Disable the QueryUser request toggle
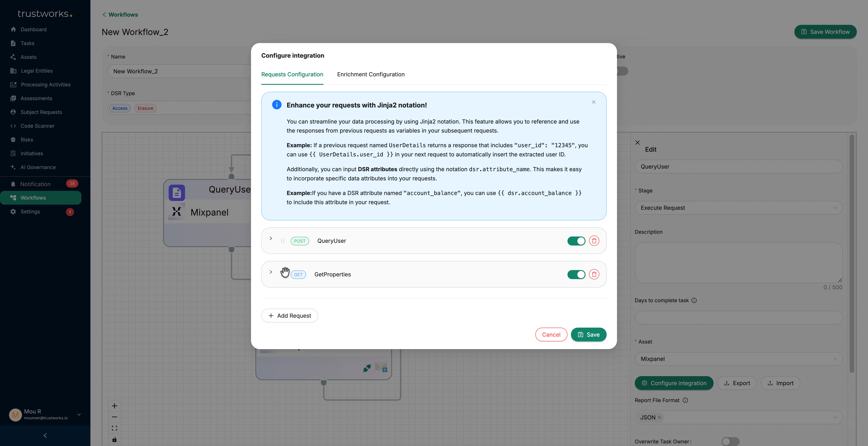The height and width of the screenshot is (446, 868). pyautogui.click(x=576, y=241)
